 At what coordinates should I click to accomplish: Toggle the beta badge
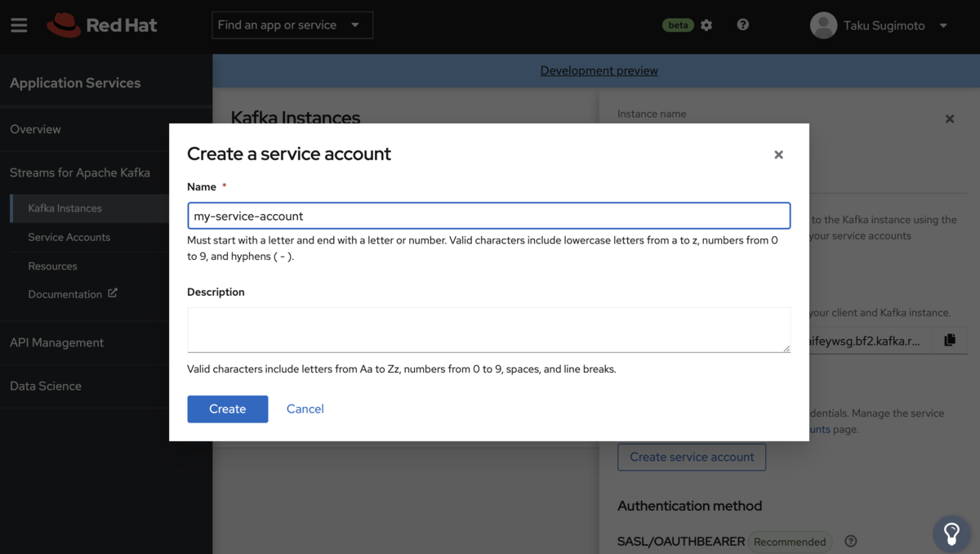[678, 25]
